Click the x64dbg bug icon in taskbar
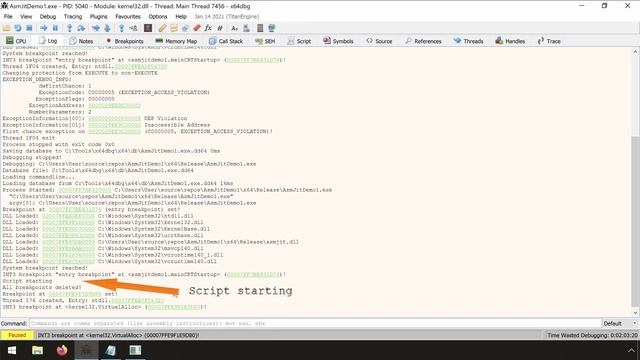640x360 pixels. (x=86, y=350)
